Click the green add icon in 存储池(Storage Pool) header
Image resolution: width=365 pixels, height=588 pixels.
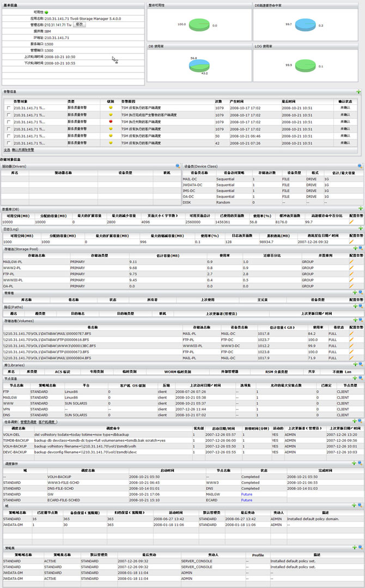click(x=354, y=249)
